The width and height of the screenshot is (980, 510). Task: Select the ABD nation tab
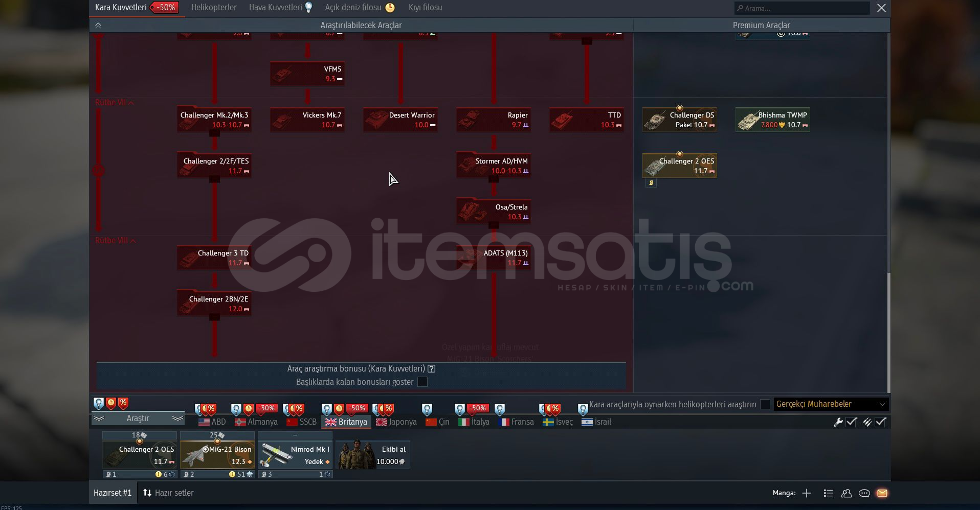click(212, 422)
